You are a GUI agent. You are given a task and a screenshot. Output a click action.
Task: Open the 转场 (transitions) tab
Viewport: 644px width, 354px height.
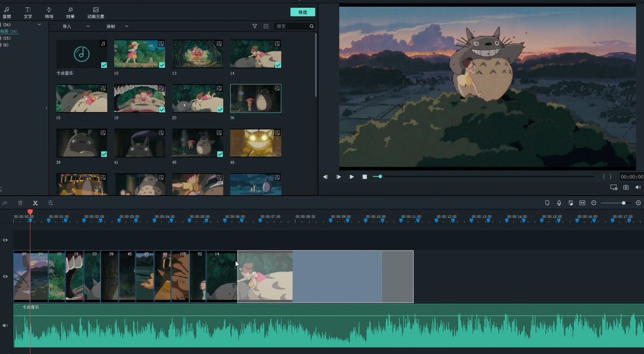pyautogui.click(x=49, y=12)
